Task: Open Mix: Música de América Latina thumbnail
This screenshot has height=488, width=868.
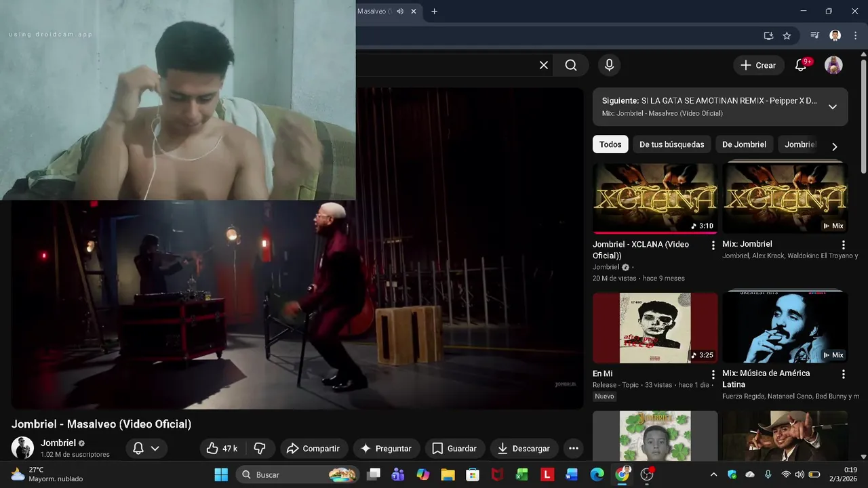Action: coord(785,327)
